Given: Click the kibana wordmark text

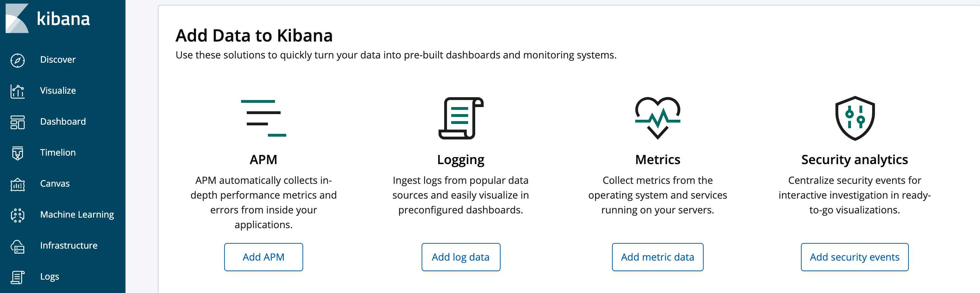Looking at the screenshot, I should [63, 18].
